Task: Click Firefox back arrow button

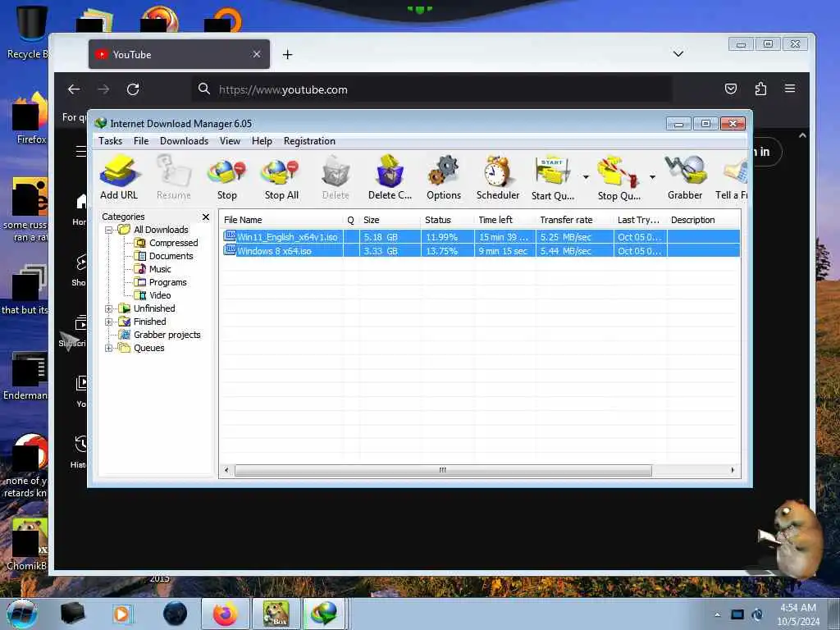Action: point(74,89)
